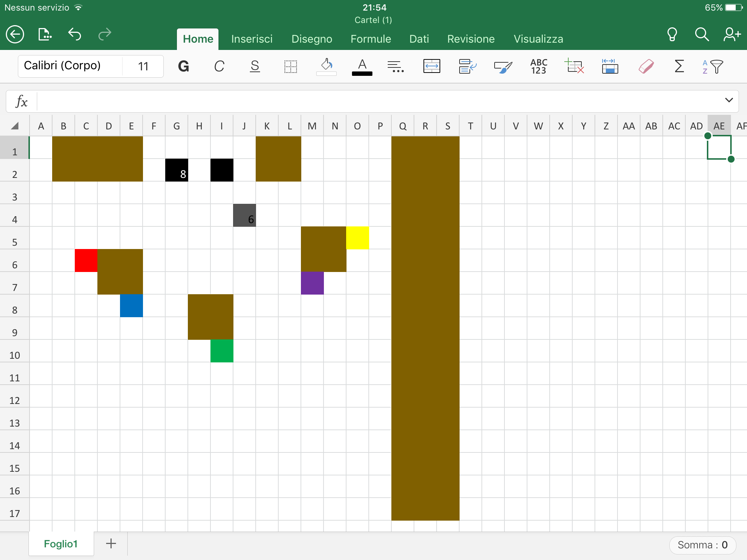The width and height of the screenshot is (747, 560).
Task: Open the cell styles brush icon
Action: coord(503,66)
